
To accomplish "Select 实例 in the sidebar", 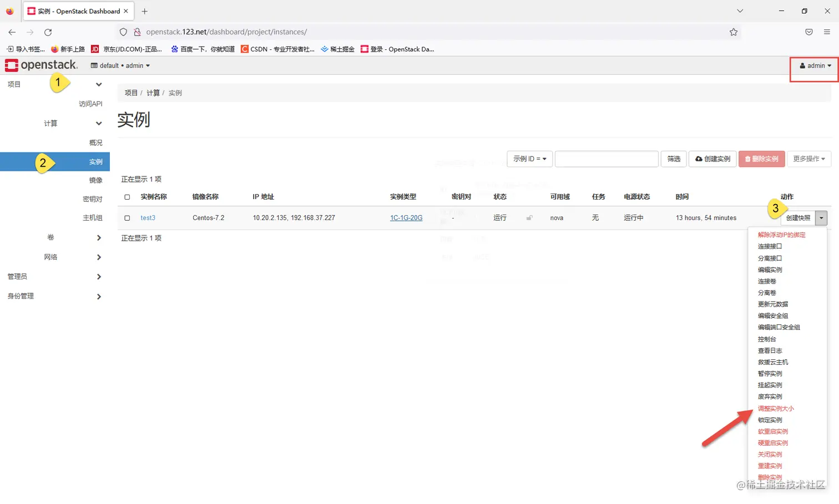I will click(55, 162).
